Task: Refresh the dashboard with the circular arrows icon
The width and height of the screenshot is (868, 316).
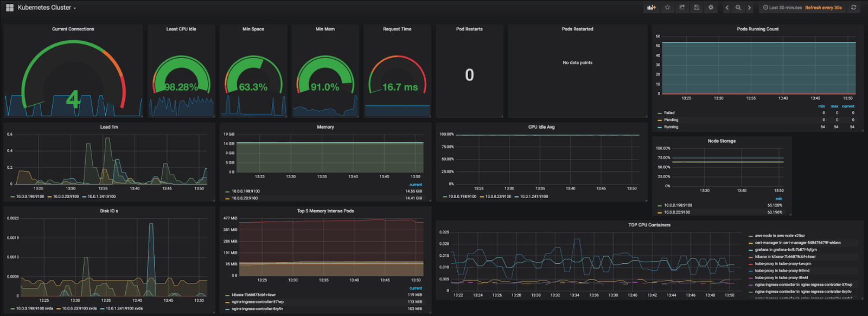Action: click(x=854, y=8)
